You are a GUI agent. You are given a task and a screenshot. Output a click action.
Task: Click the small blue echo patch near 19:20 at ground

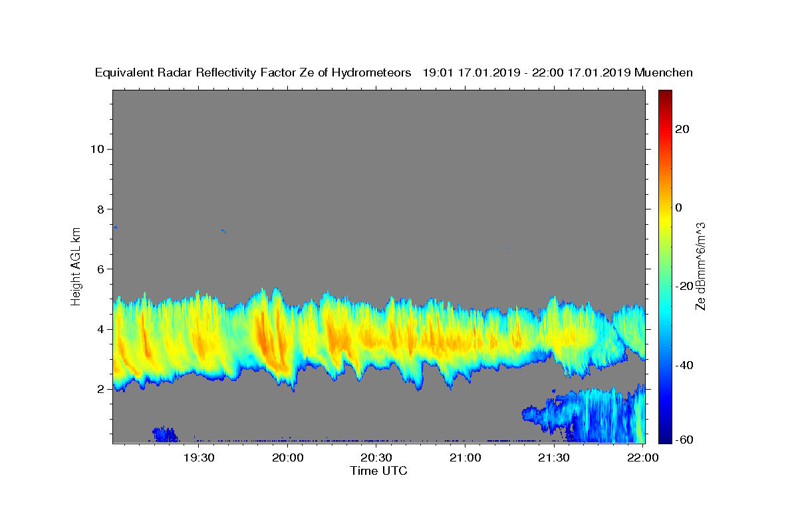coord(165,435)
